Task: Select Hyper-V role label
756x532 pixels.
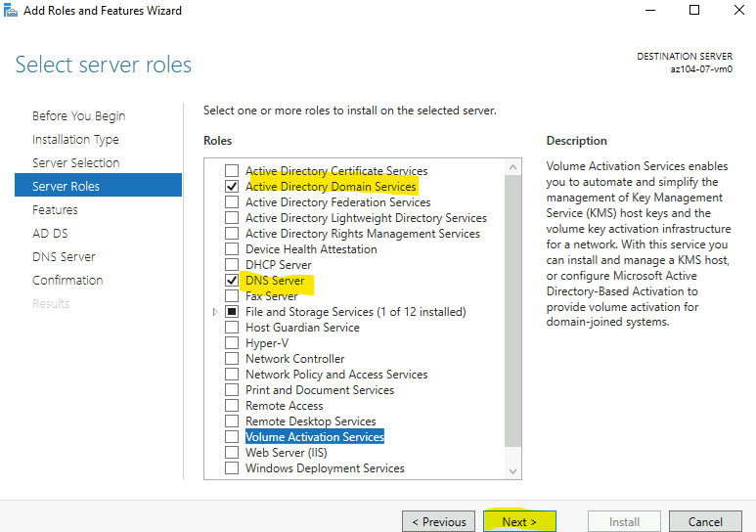Action: tap(267, 343)
